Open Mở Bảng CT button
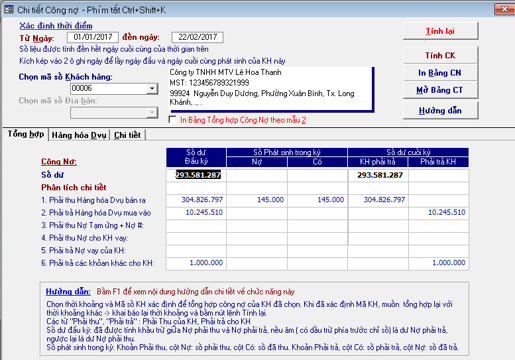Image resolution: width=515 pixels, height=360 pixels. [440, 90]
